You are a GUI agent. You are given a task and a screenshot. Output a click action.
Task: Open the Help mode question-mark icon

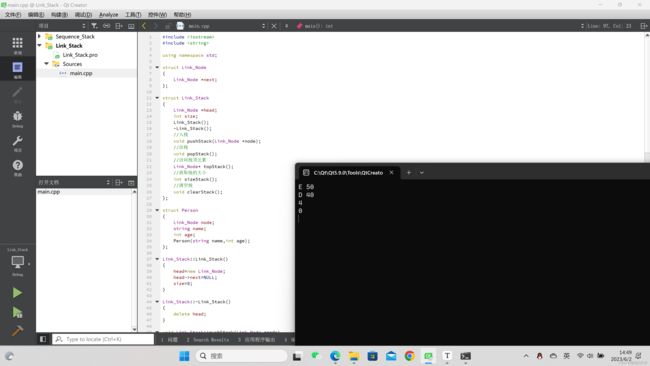[17, 165]
